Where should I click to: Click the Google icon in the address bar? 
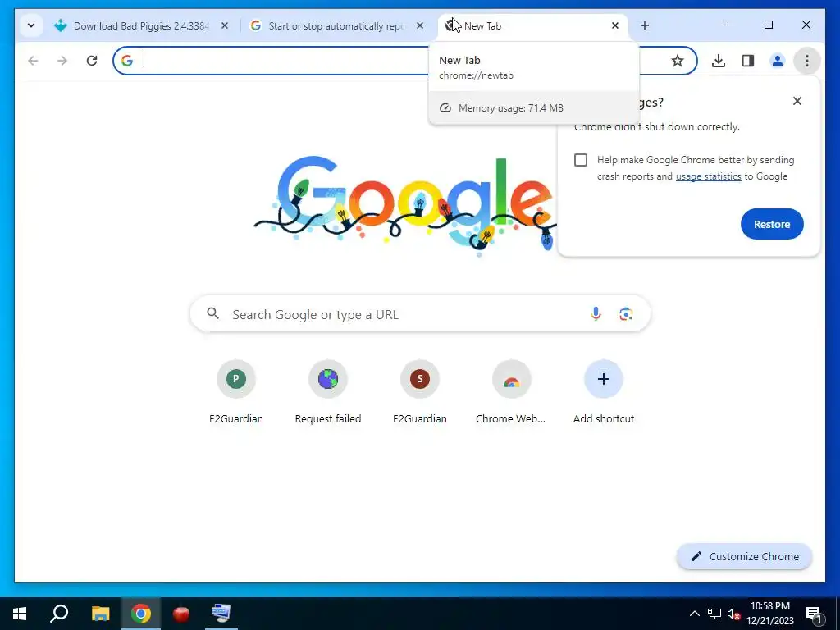[x=127, y=61]
